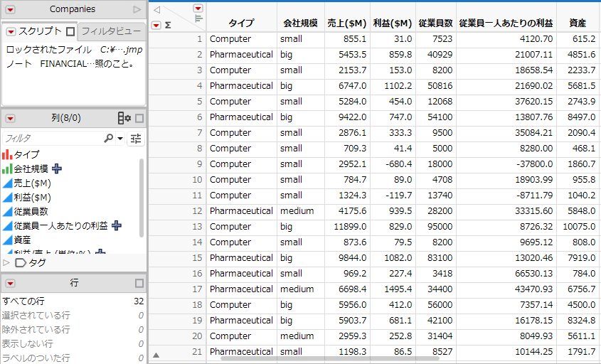Click 選択されている行 in the rows panel

click(x=36, y=316)
